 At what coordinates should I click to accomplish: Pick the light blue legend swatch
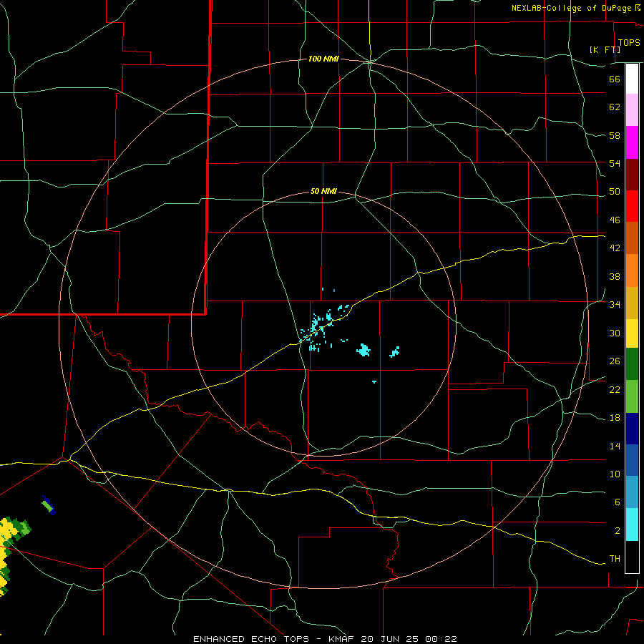tap(632, 492)
